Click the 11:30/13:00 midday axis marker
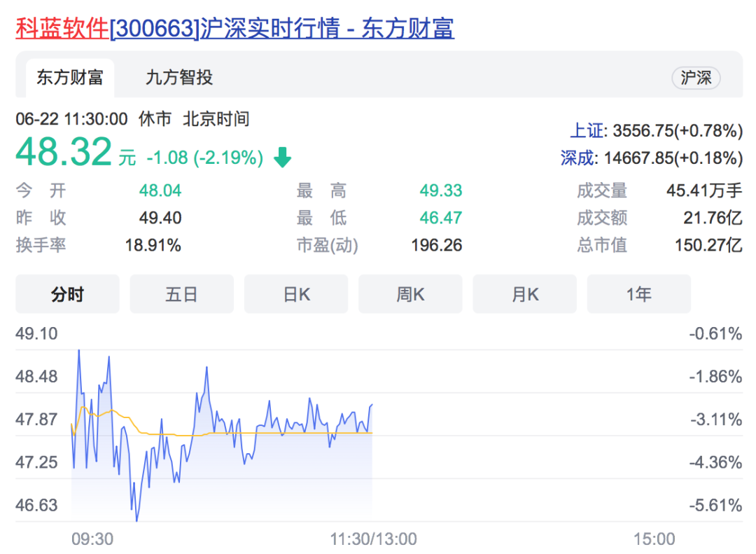Screen dimensions: 756x554 (373, 539)
